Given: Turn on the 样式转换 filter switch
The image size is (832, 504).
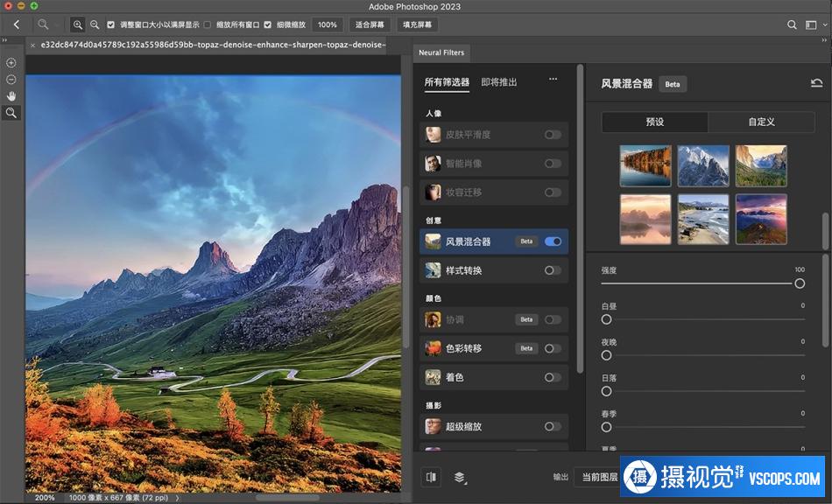Looking at the screenshot, I should point(553,270).
